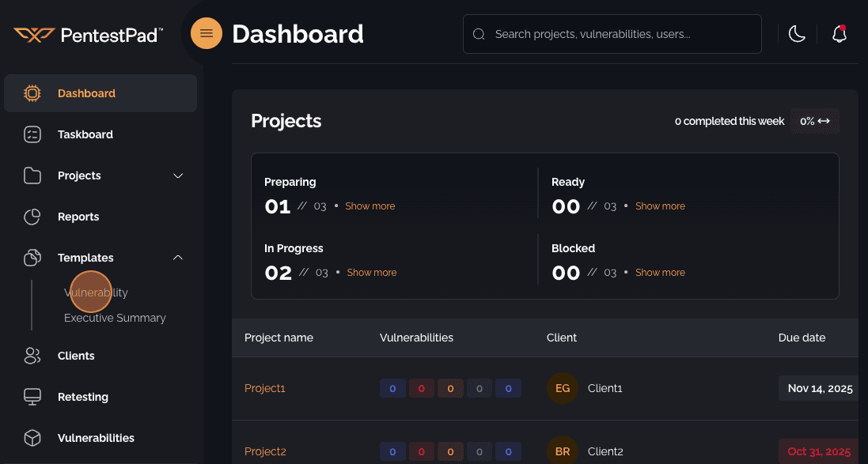Click the PentestPad logo
The image size is (868, 464).
(x=87, y=34)
